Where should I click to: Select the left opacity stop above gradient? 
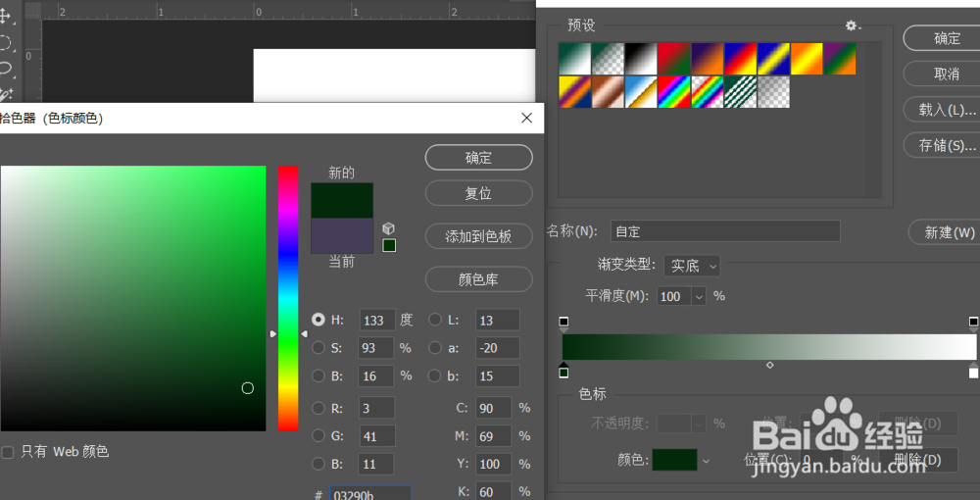(x=563, y=324)
